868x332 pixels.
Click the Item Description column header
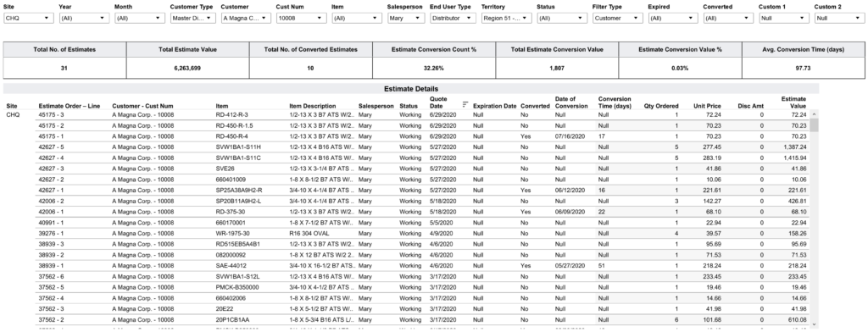click(312, 106)
